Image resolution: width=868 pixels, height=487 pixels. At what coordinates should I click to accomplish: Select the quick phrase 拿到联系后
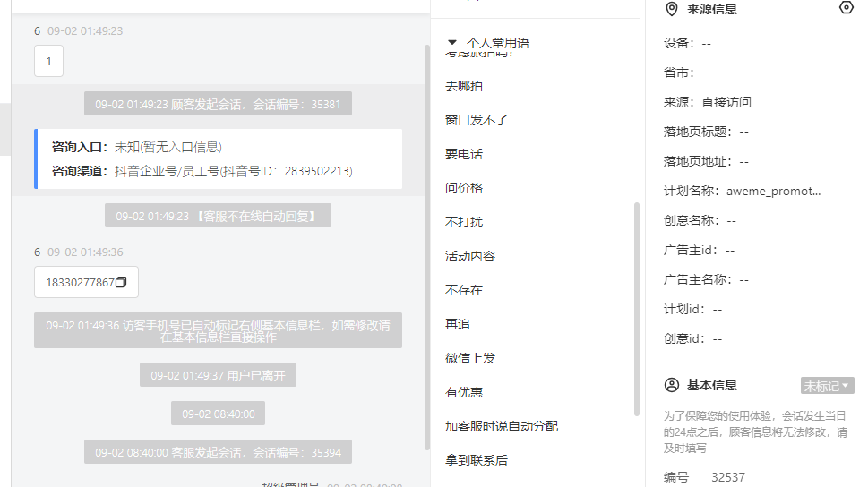pos(476,460)
